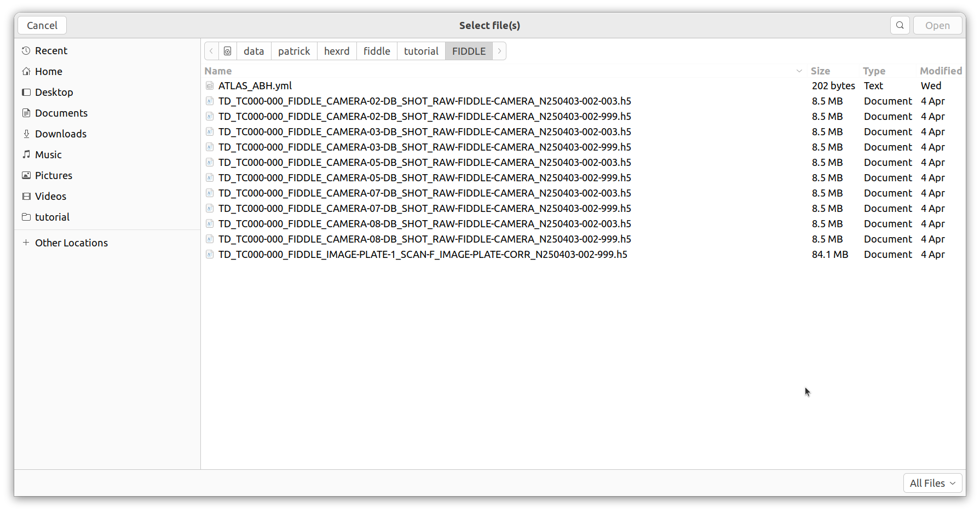Select CAMERA-02 file ending in 002-003.h5

425,101
